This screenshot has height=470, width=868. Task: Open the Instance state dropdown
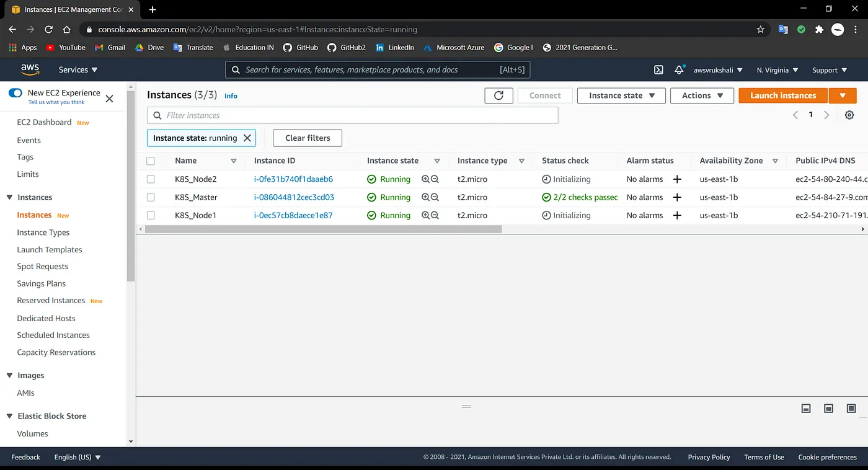click(x=621, y=95)
